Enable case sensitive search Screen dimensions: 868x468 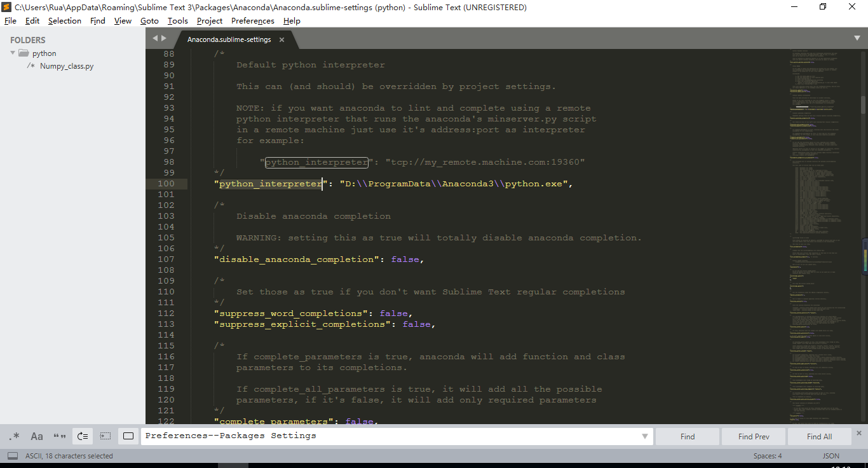point(36,436)
